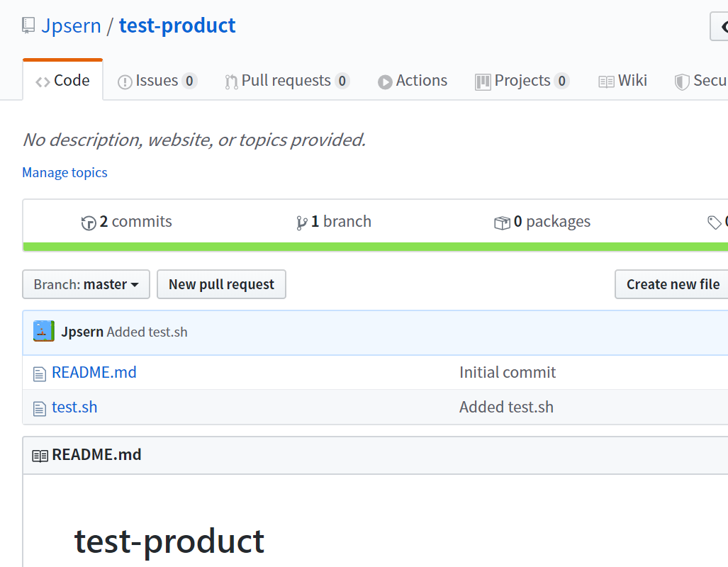Open the Wiki tab

(622, 80)
